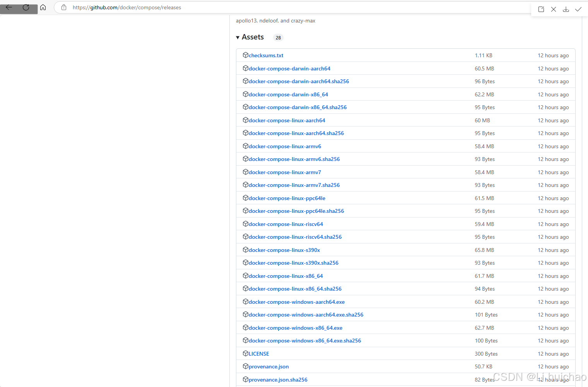Open docker-compose-linux-armv7.sha256 link
The height and width of the screenshot is (387, 588).
click(294, 185)
